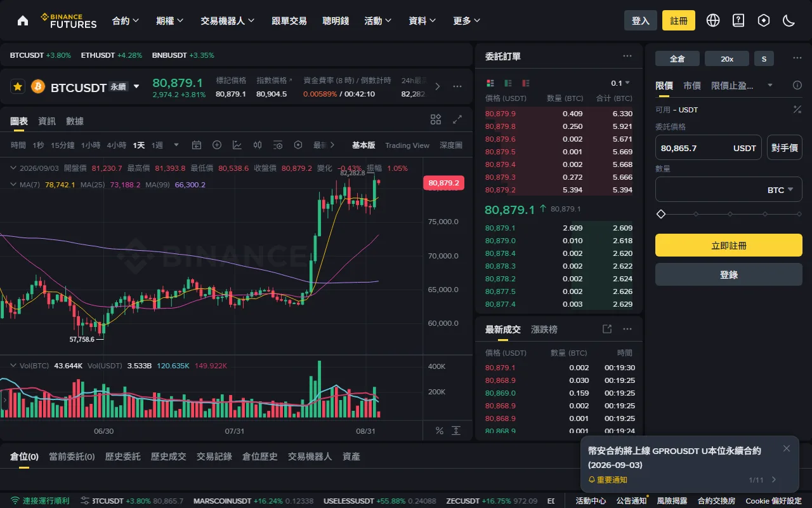Expand the 期權 menu
Viewport: 812px width, 508px height.
pyautogui.click(x=170, y=21)
